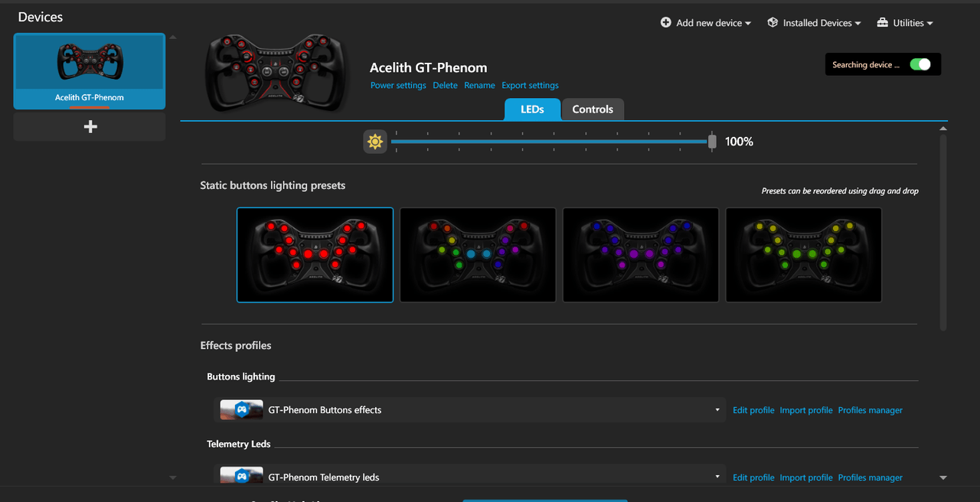The image size is (980, 502).
Task: Click the Utilities toolbox icon
Action: click(883, 23)
